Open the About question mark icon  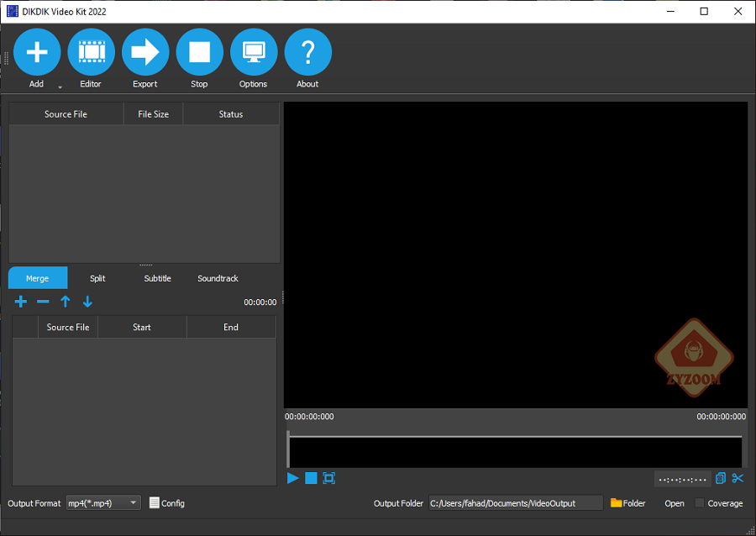pyautogui.click(x=308, y=52)
